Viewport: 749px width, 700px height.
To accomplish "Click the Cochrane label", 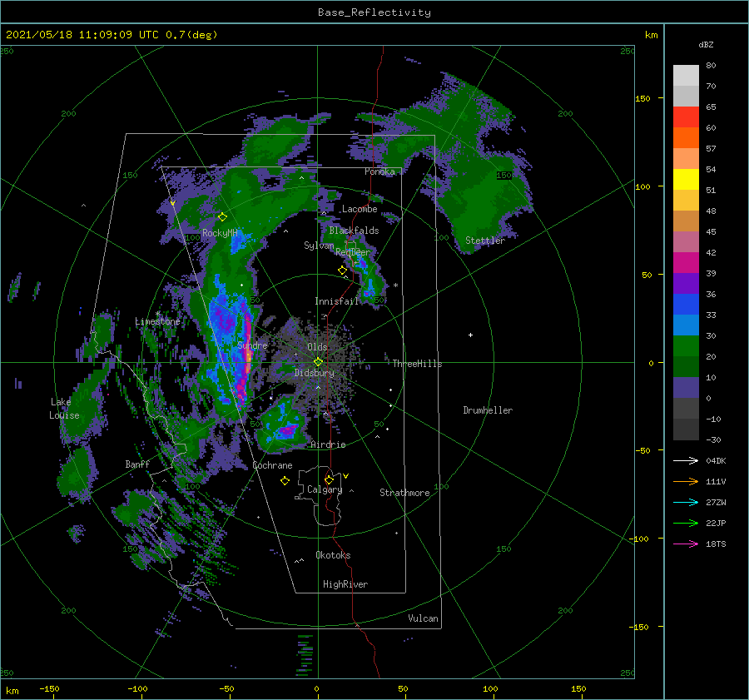I will [x=272, y=465].
